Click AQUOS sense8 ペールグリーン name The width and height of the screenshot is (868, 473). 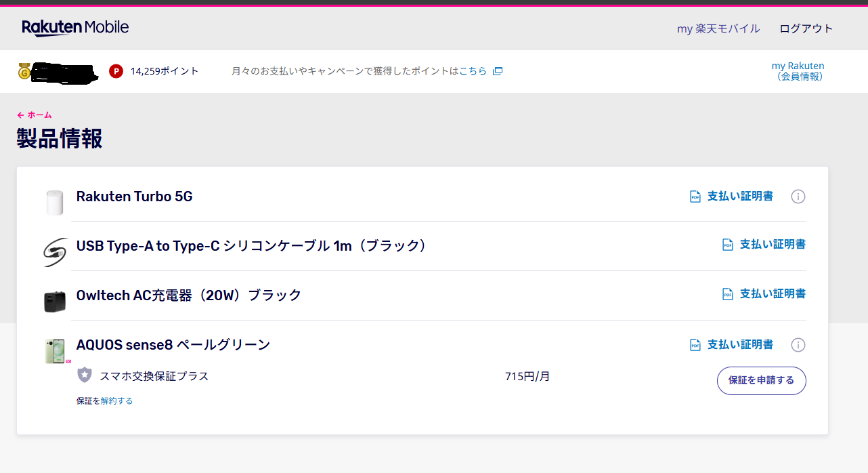[x=173, y=345]
